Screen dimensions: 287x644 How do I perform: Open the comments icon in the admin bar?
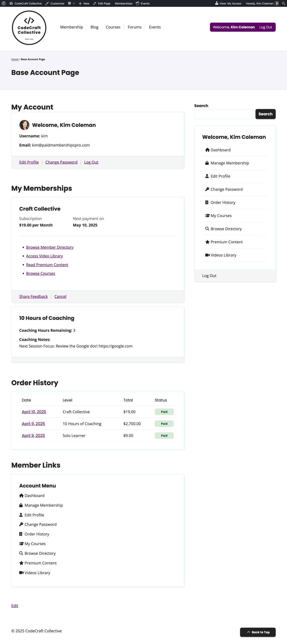click(x=70, y=3)
